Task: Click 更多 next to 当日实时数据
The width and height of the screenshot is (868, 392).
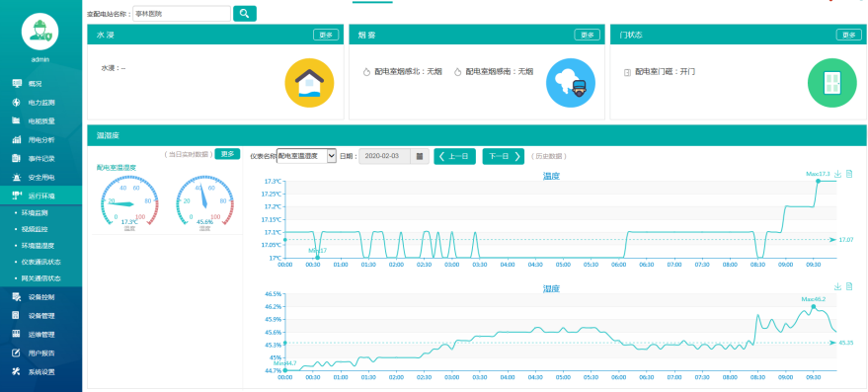Action: 227,154
